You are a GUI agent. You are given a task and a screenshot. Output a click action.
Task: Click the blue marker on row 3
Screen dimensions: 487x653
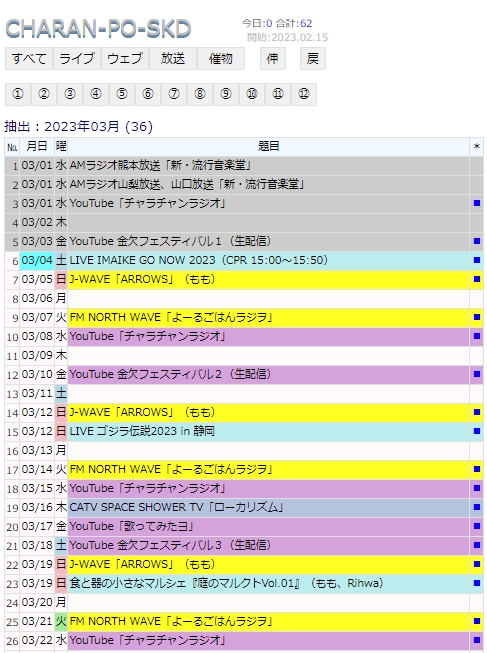point(477,203)
